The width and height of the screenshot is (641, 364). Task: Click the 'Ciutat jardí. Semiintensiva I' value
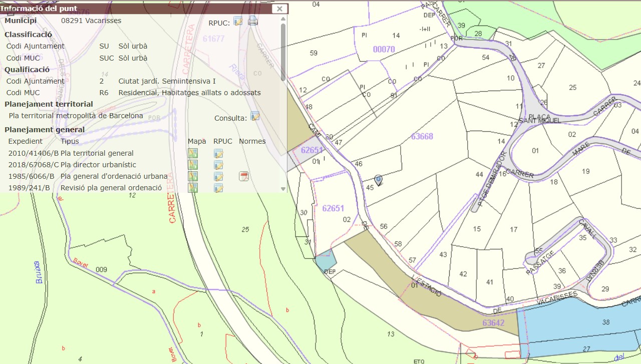(167, 81)
